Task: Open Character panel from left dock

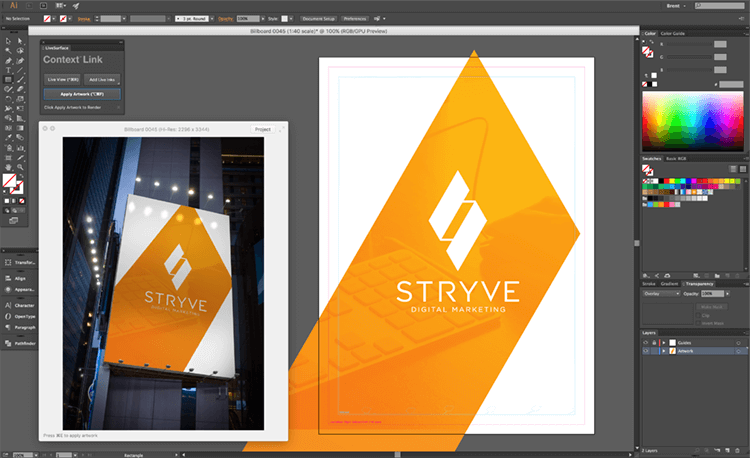Action: (20, 305)
